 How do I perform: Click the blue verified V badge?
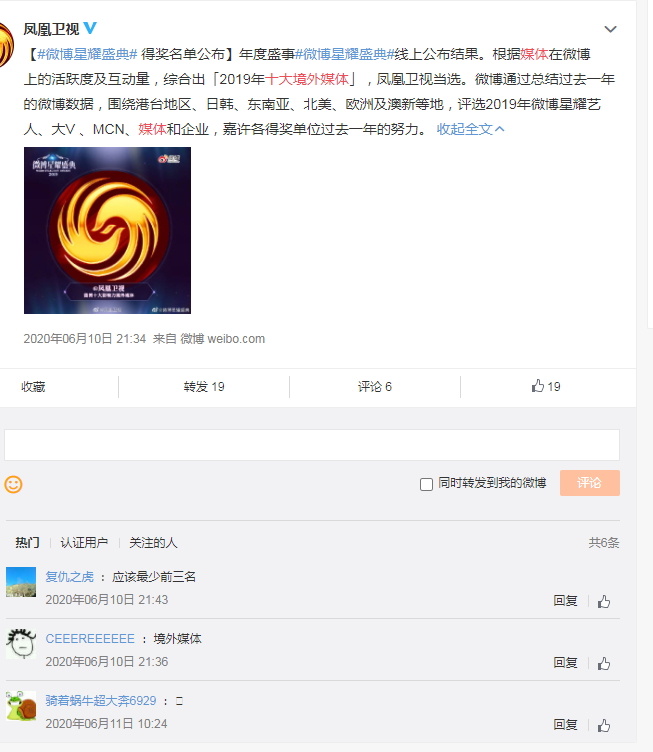pyautogui.click(x=90, y=28)
